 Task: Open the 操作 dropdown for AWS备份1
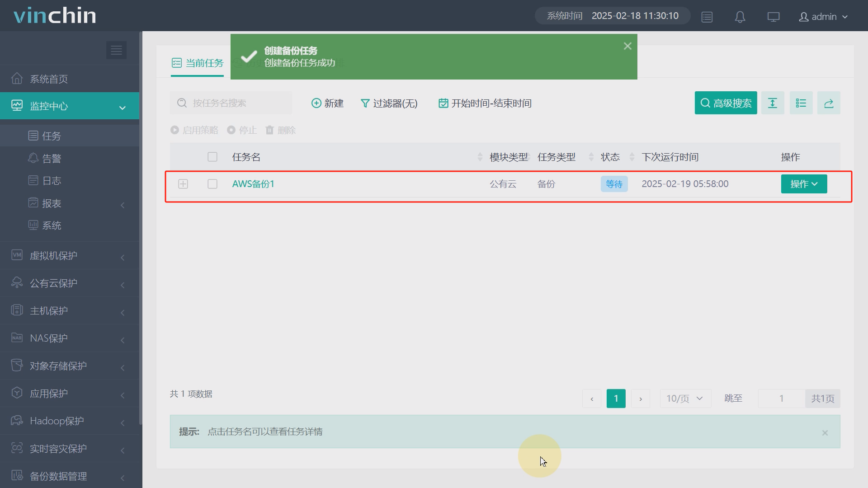pyautogui.click(x=804, y=184)
